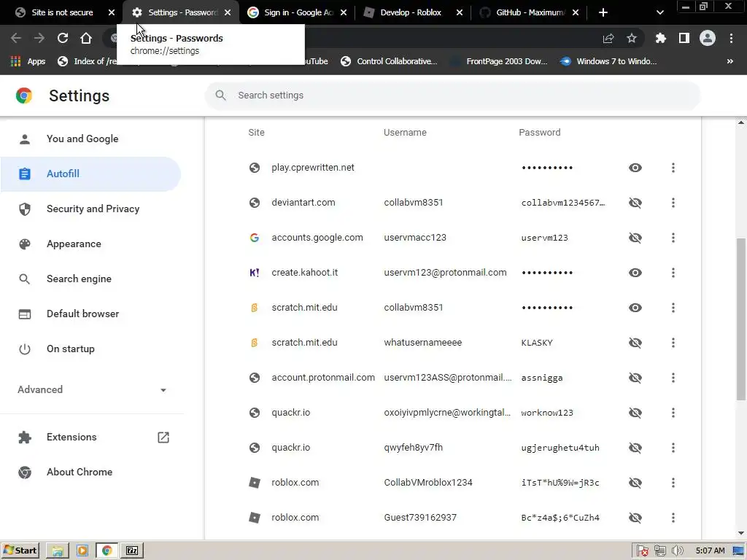Click the scrollbar down arrow
This screenshot has width=747, height=560.
pos(741,533)
